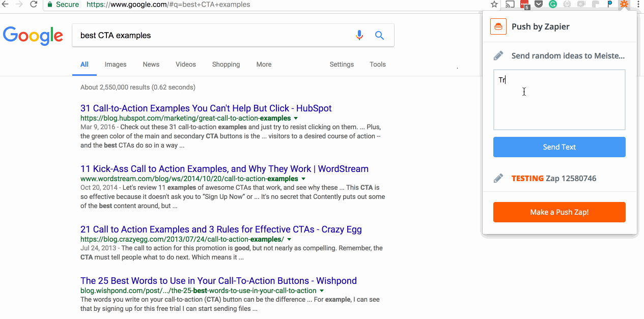The image size is (644, 319).
Task: Expand the Wishpond result URL dropdown arrow
Action: pyautogui.click(x=322, y=291)
